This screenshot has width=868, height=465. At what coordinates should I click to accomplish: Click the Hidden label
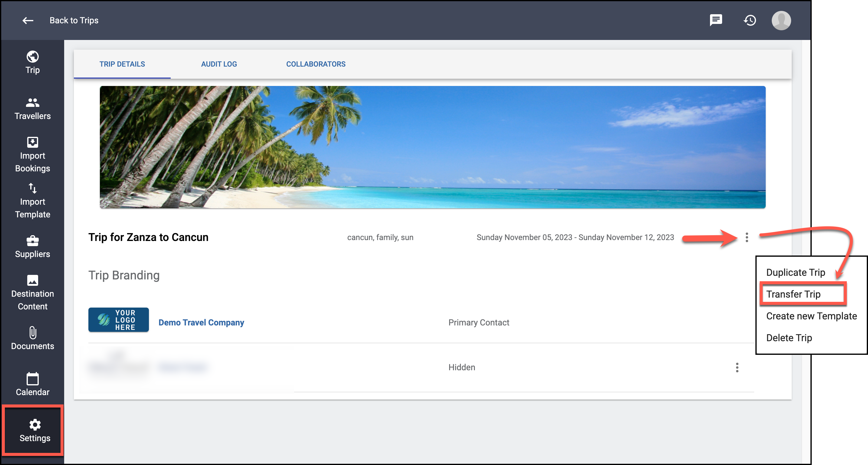462,367
